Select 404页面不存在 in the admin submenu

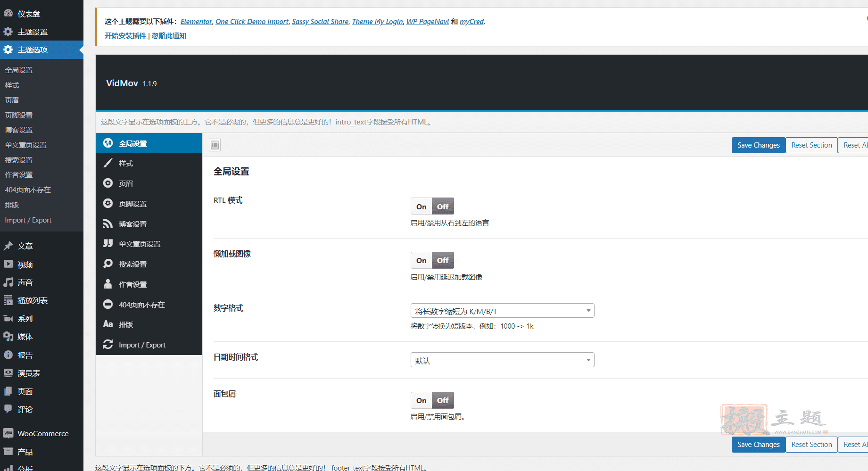[28, 190]
